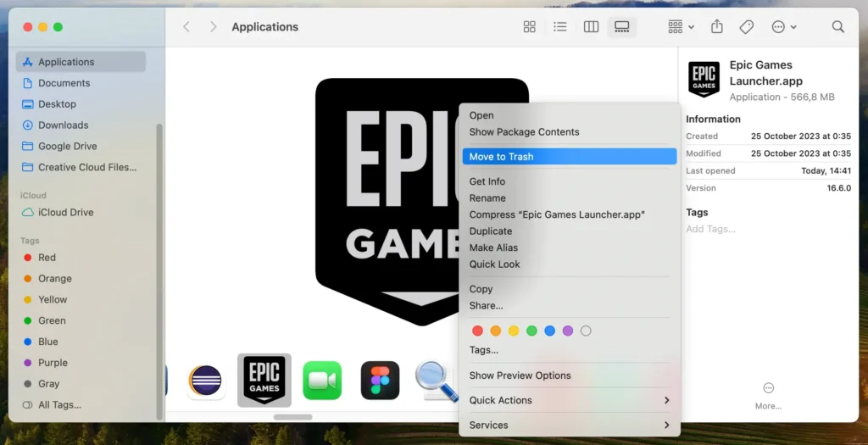Screen dimensions: 868x445
Task: Go back with the left chevron
Action: coord(186,26)
